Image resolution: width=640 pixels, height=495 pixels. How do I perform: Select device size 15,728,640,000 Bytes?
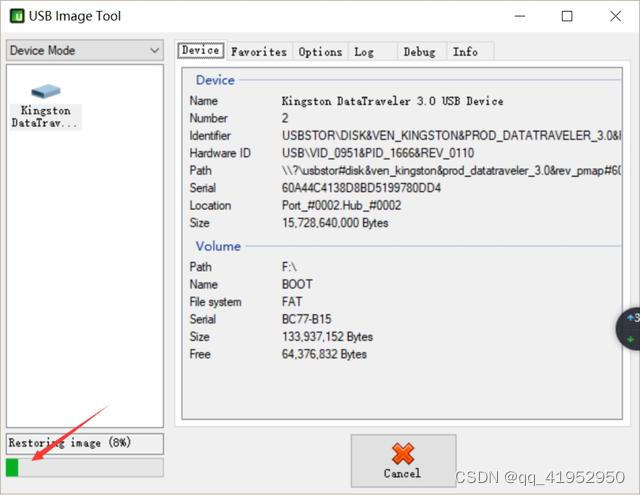pyautogui.click(x=335, y=223)
